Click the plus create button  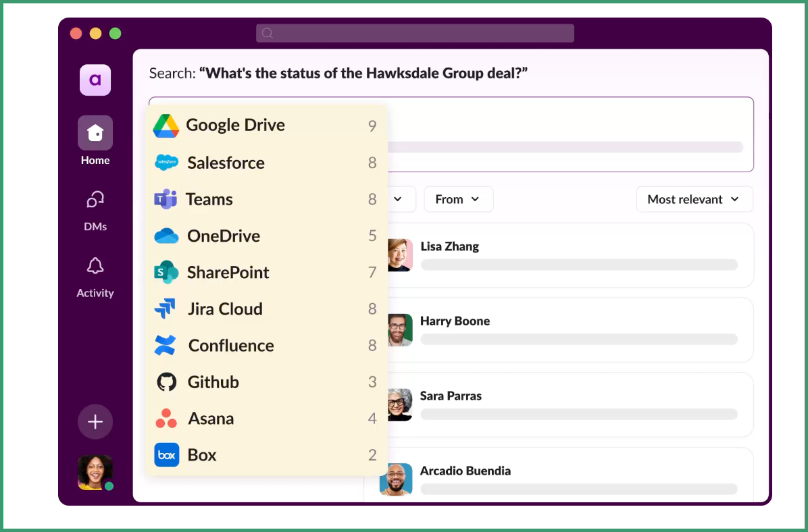click(x=95, y=422)
